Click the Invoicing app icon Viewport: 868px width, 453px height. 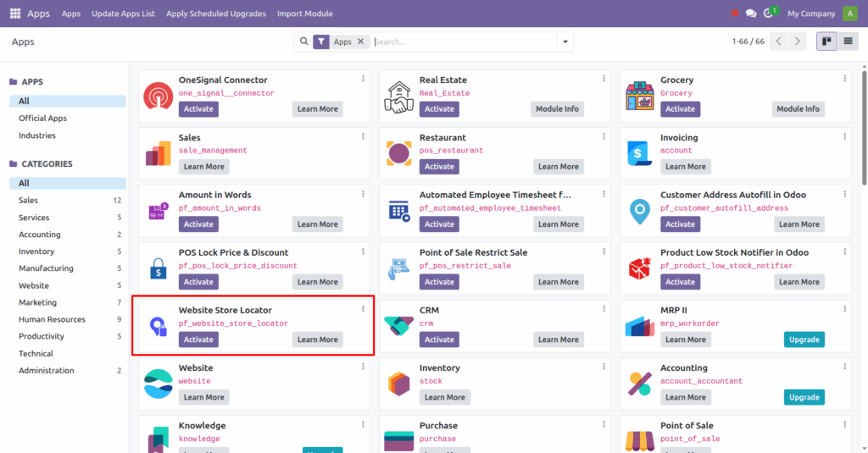639,153
